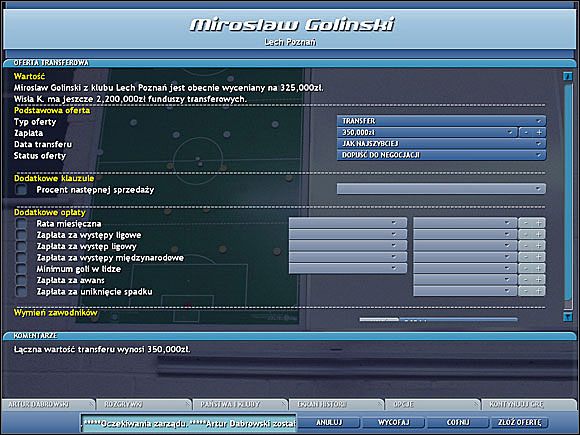Open the PAŃSTWA I KLUBY tab
The width and height of the screenshot is (580, 435).
240,404
